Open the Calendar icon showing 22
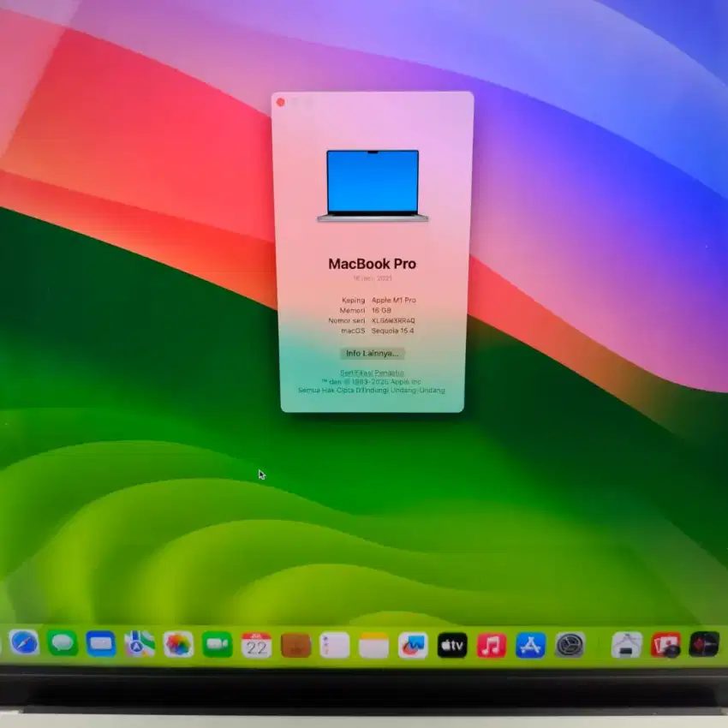 pos(256,645)
